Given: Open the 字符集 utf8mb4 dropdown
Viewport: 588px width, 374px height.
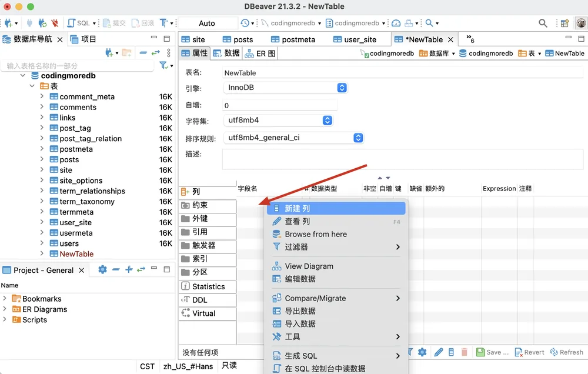Looking at the screenshot, I should (x=278, y=120).
